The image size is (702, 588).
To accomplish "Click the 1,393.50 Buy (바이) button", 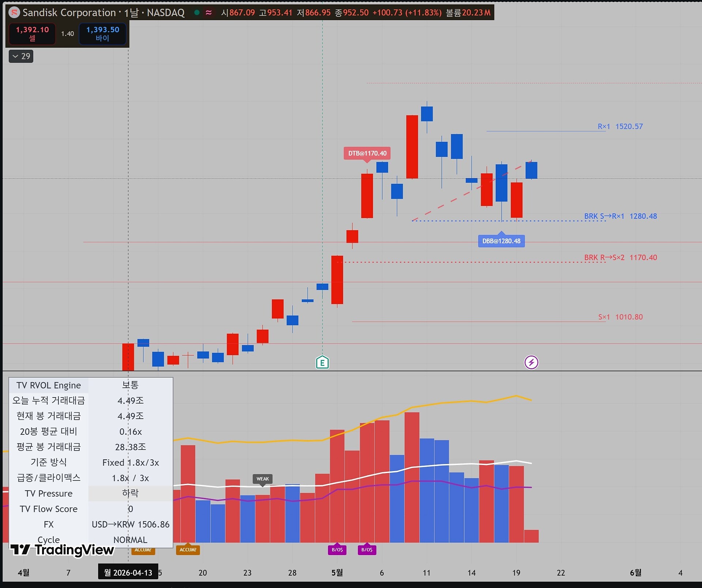I will pyautogui.click(x=103, y=34).
